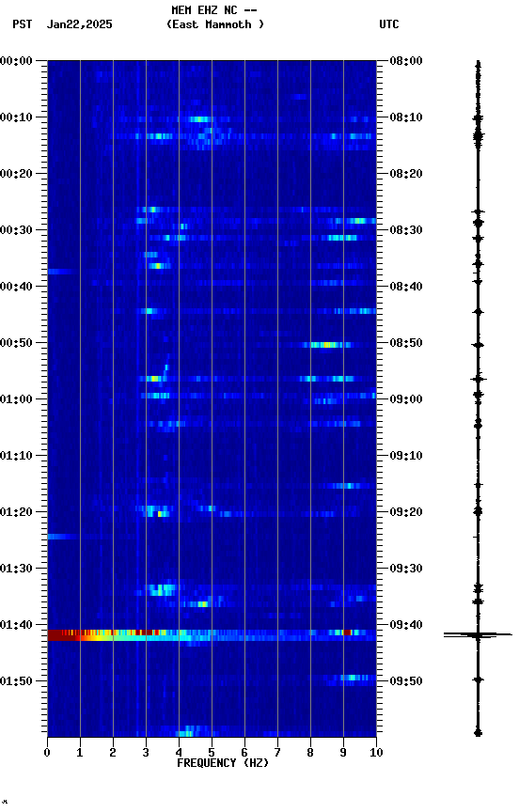Click the bright 4.5 Hz patch at 00:10
The height and width of the screenshot is (812, 519).
[200, 119]
